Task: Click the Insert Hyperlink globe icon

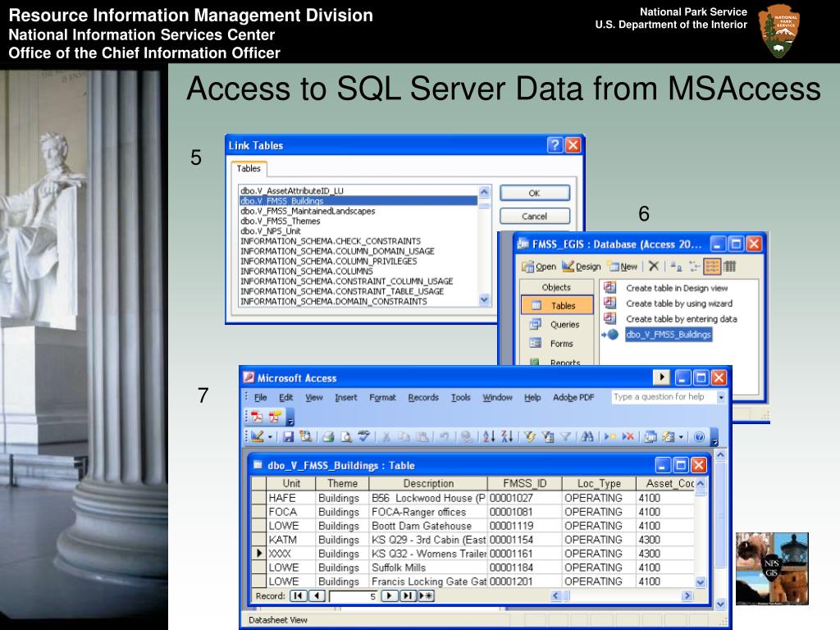Action: click(x=466, y=436)
